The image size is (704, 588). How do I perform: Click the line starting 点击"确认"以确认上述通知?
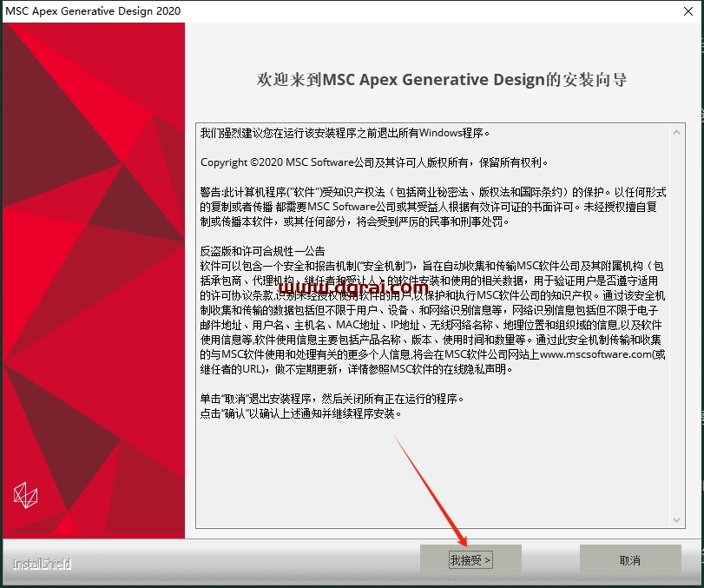click(x=300, y=413)
